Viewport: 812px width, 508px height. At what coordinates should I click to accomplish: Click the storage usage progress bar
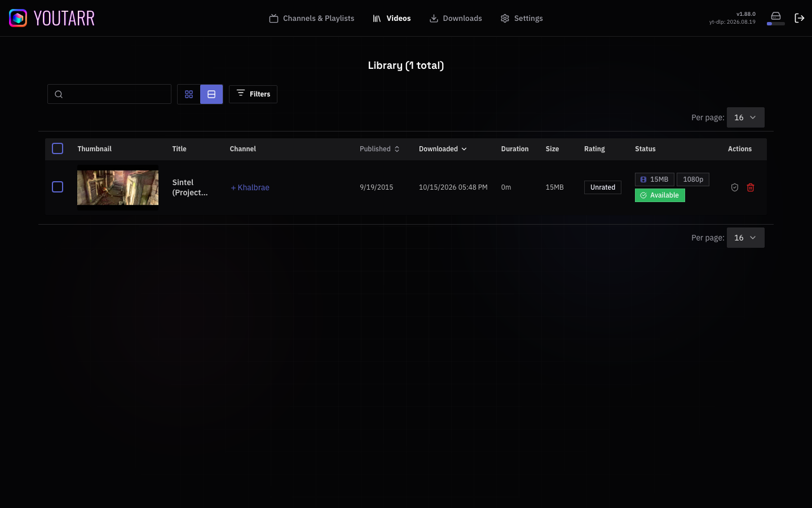coord(776,24)
